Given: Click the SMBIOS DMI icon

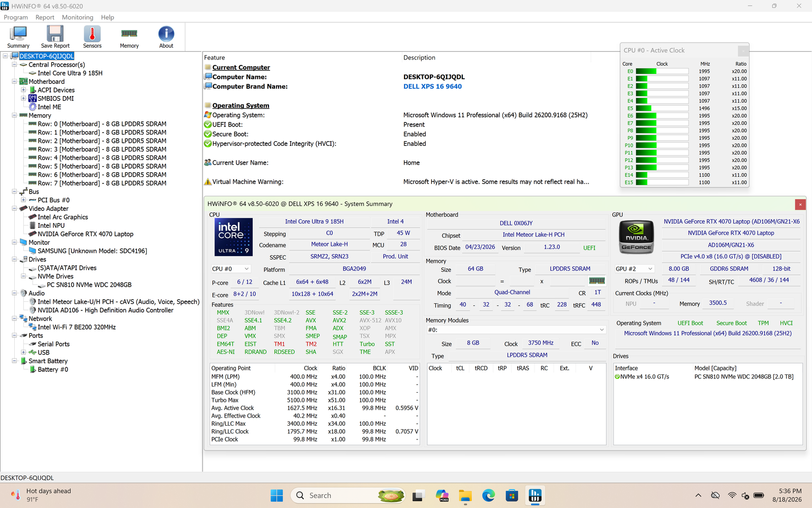Looking at the screenshot, I should (x=32, y=99).
